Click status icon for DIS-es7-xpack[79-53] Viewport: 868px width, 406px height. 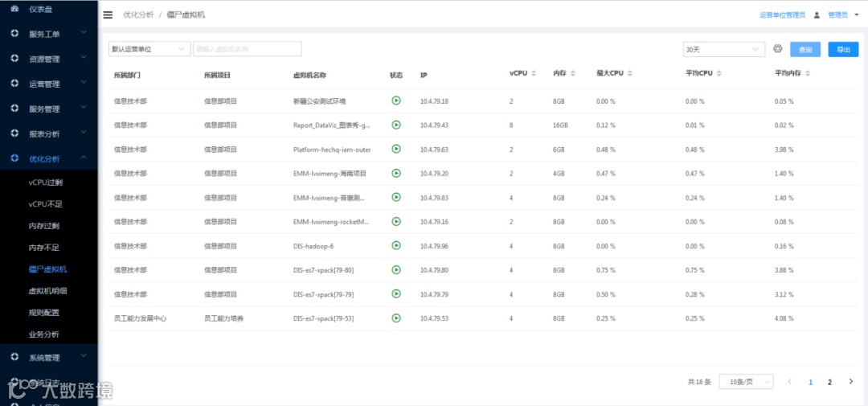[395, 318]
